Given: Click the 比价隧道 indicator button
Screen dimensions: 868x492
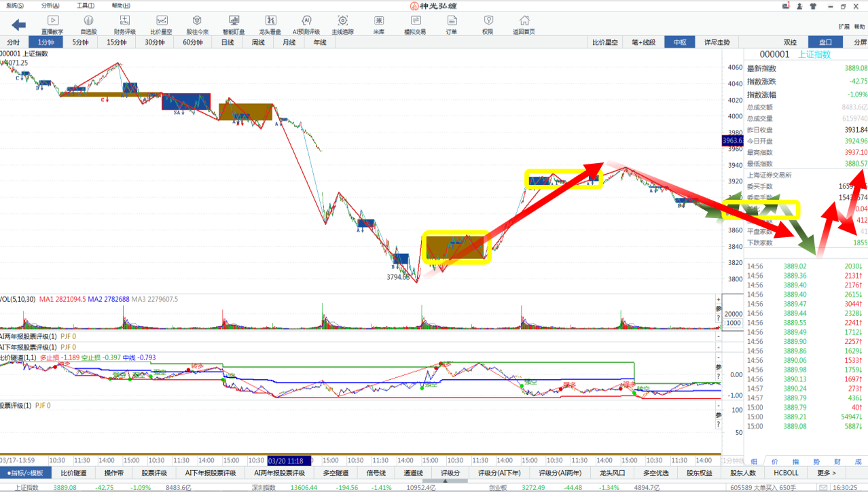Looking at the screenshot, I should [x=73, y=473].
